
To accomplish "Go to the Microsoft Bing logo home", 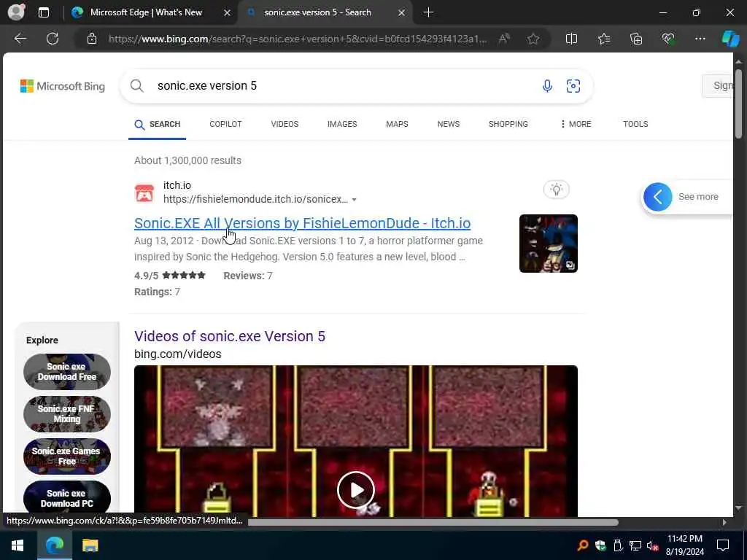I will click(63, 86).
